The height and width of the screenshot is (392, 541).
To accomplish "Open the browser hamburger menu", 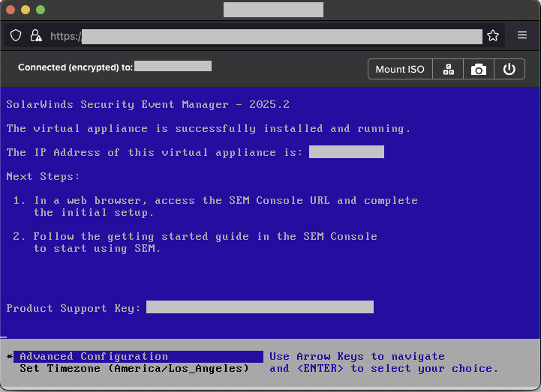I will pos(522,35).
